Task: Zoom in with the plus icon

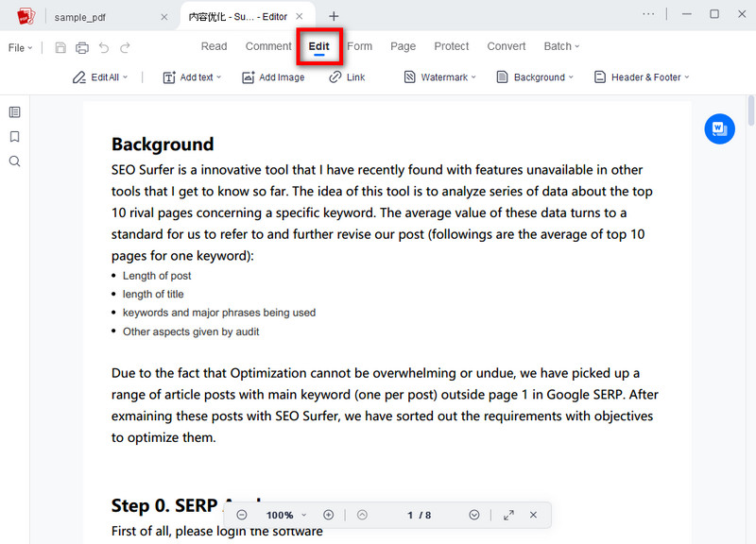Action: pyautogui.click(x=328, y=515)
